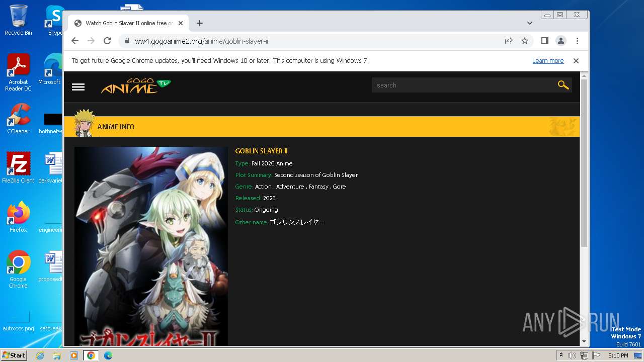The width and height of the screenshot is (644, 362).
Task: Open Google Chrome desktop icon
Action: pos(18,269)
